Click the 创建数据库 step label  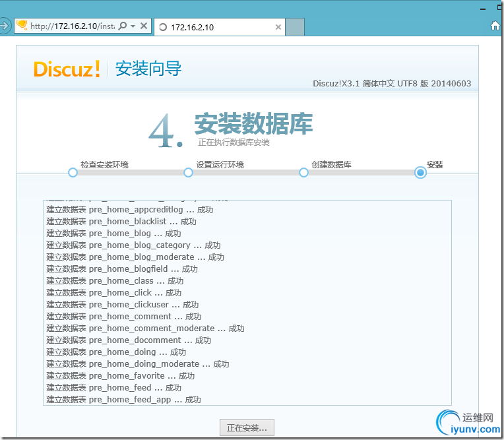(x=331, y=165)
